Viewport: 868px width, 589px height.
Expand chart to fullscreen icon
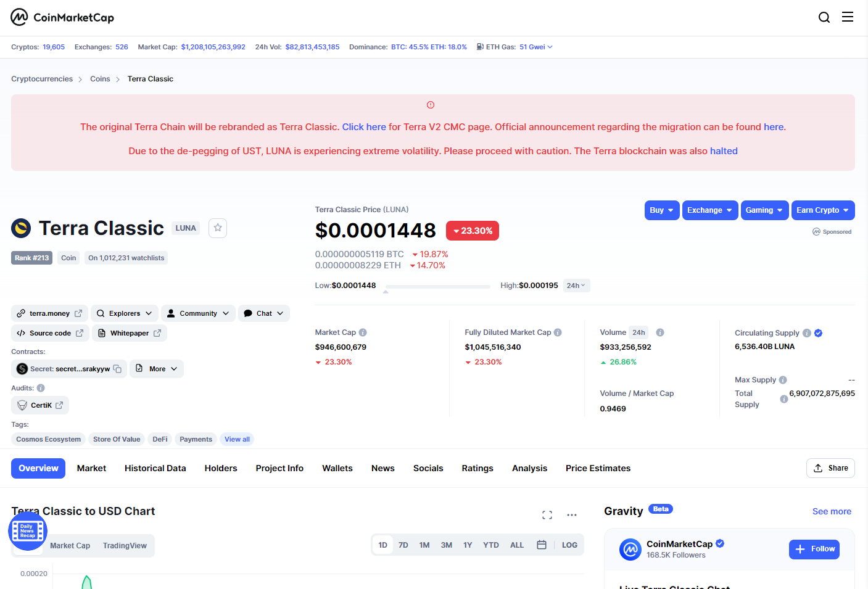pos(547,515)
